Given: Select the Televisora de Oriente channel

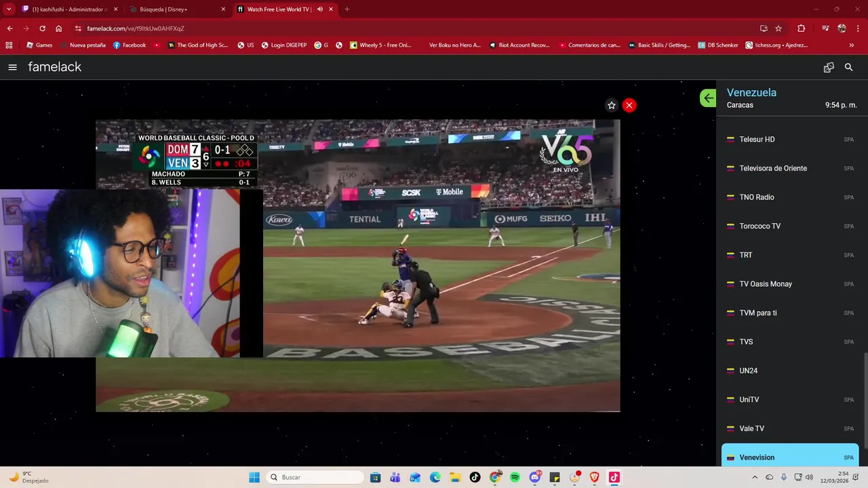Looking at the screenshot, I should [x=790, y=168].
